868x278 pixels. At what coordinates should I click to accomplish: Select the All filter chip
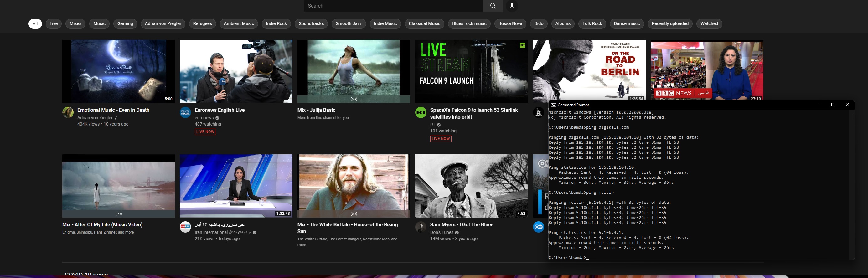[x=35, y=23]
